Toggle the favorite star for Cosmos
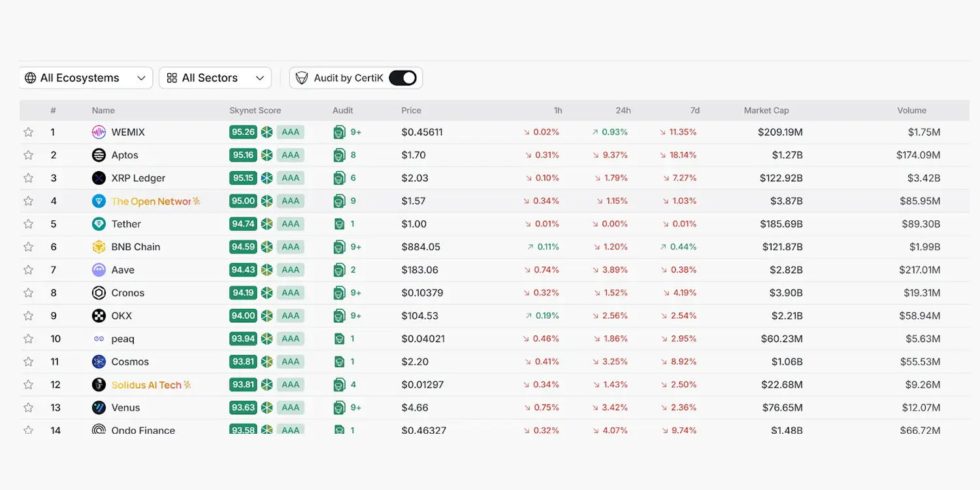The image size is (980, 490). pos(28,362)
